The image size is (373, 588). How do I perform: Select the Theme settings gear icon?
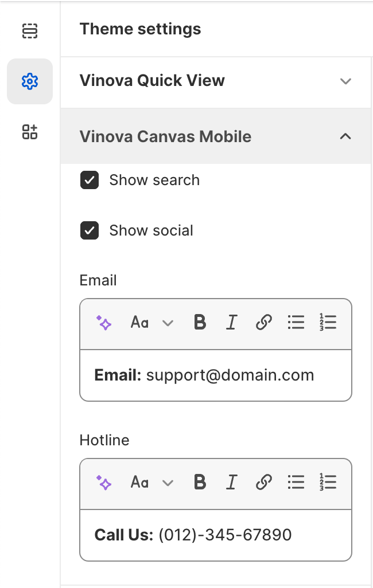pos(29,81)
